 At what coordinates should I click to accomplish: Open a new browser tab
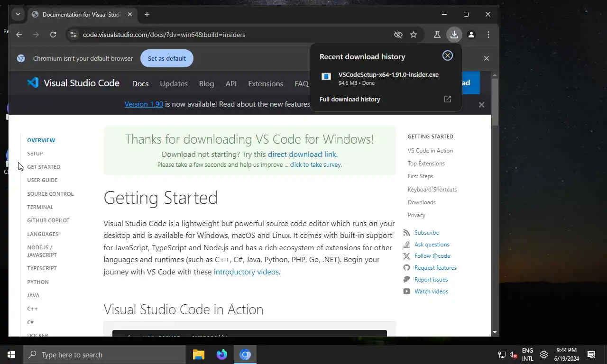[x=147, y=14]
